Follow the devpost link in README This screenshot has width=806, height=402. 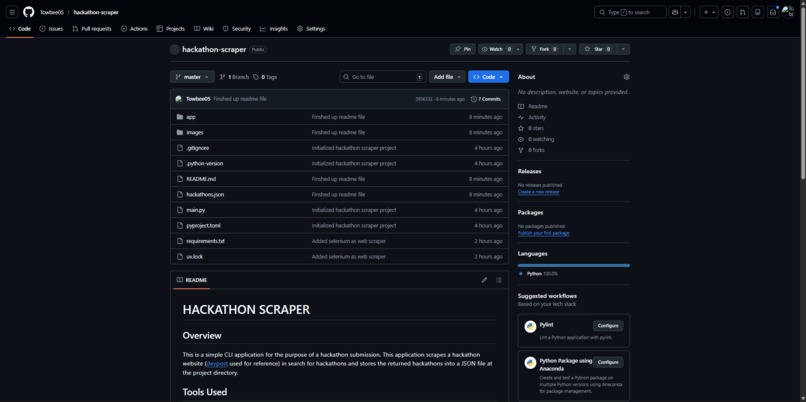(x=217, y=364)
